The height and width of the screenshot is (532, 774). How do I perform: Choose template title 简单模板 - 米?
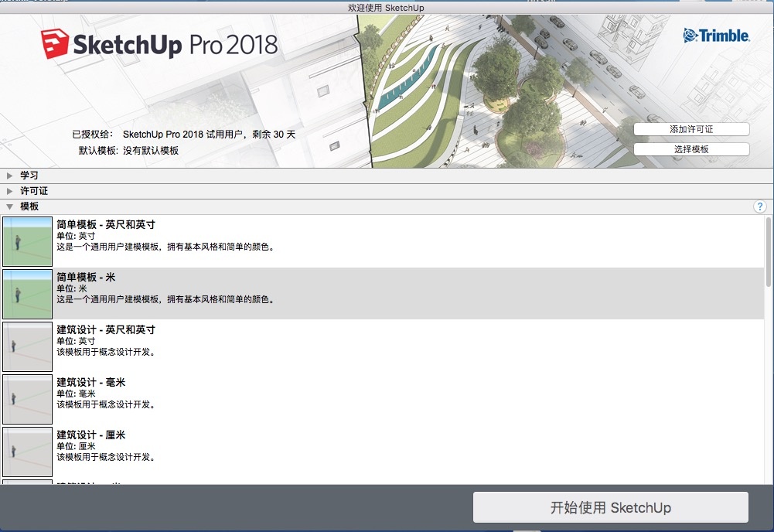click(x=86, y=277)
